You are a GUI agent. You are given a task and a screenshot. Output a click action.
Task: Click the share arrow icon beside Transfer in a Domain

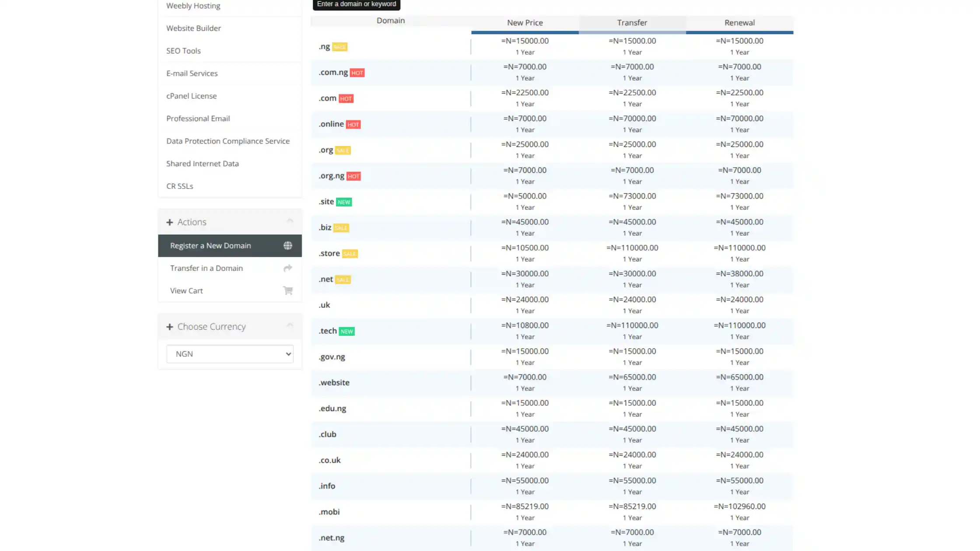coord(287,268)
